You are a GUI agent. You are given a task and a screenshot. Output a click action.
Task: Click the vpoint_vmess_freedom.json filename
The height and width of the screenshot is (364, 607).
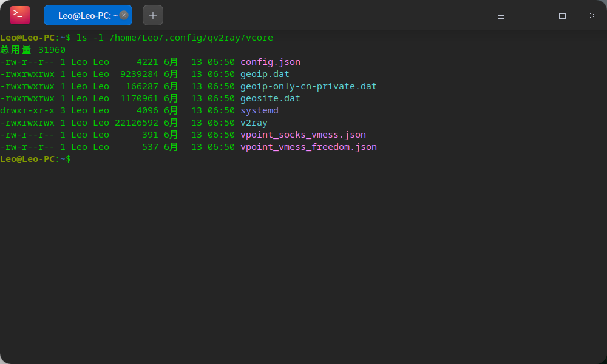[308, 147]
